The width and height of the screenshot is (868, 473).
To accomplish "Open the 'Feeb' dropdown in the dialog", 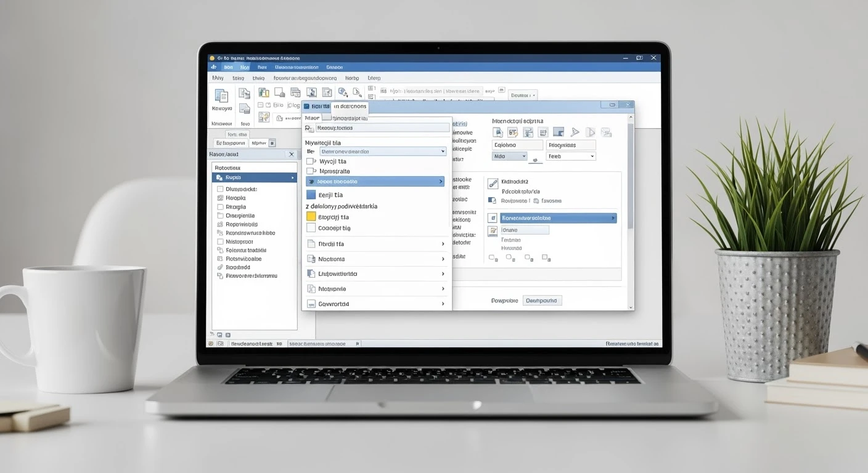I will pyautogui.click(x=571, y=156).
